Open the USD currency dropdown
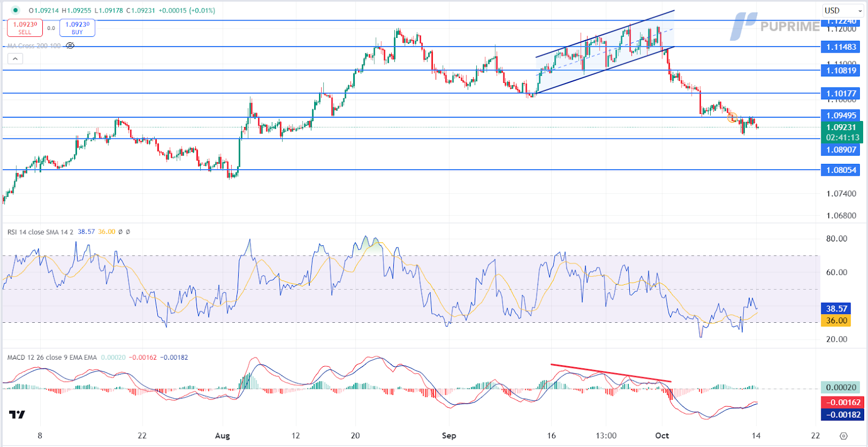 (x=843, y=10)
